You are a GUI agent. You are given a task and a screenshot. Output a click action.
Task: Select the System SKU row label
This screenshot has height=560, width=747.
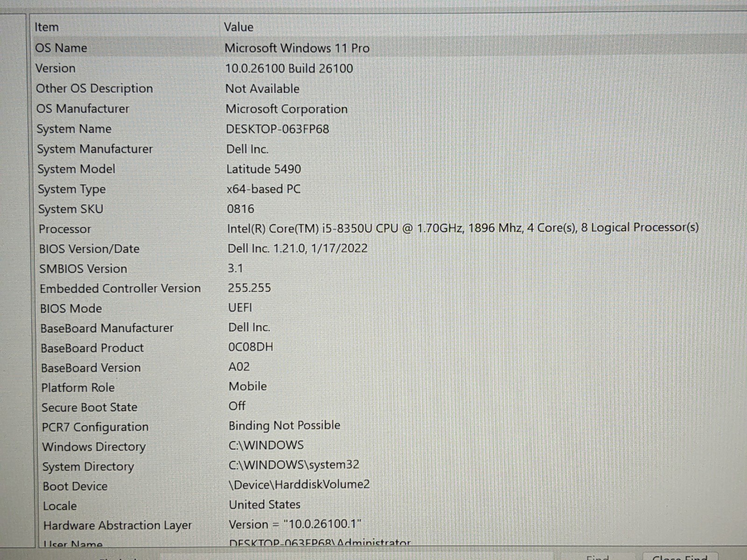(x=71, y=210)
